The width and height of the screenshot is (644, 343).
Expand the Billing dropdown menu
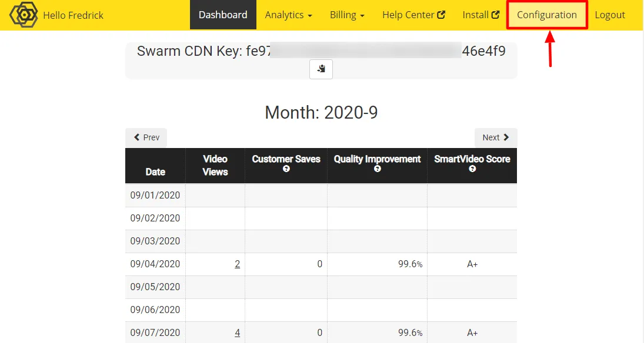point(347,15)
